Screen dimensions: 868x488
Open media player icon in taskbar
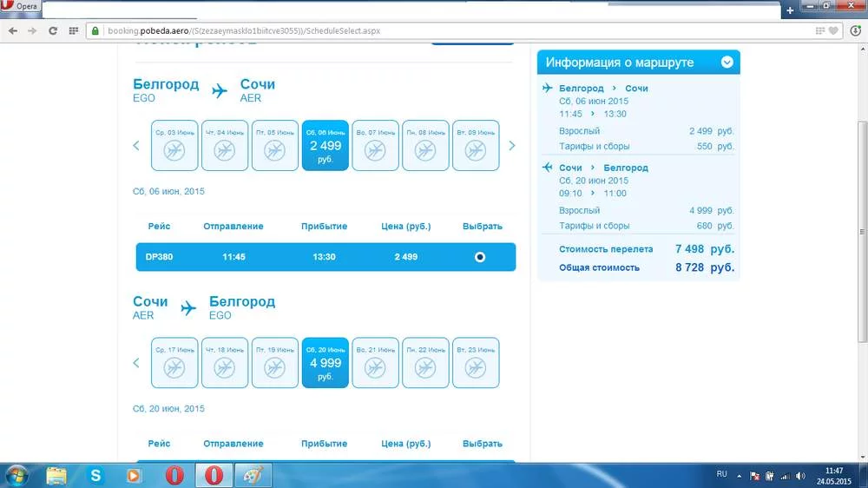pos(134,476)
